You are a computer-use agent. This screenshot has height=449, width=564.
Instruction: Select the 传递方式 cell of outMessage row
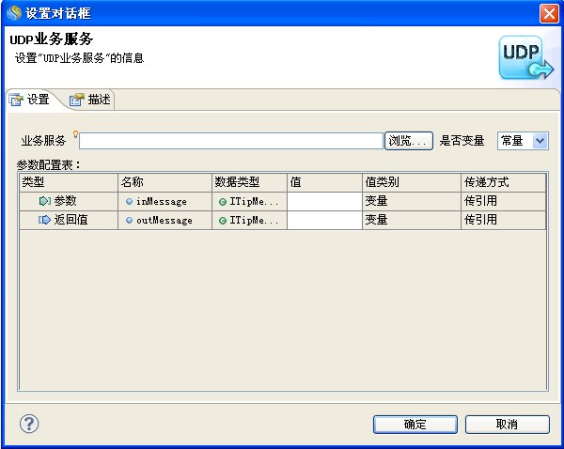click(x=504, y=220)
